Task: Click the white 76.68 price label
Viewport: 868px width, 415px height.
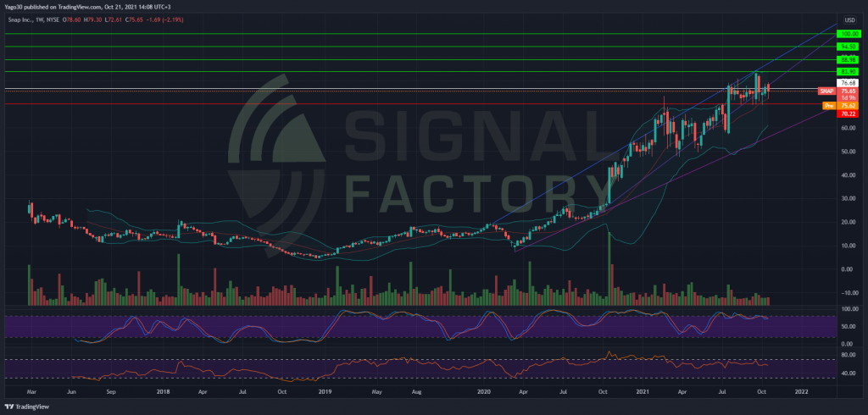Action: (849, 83)
